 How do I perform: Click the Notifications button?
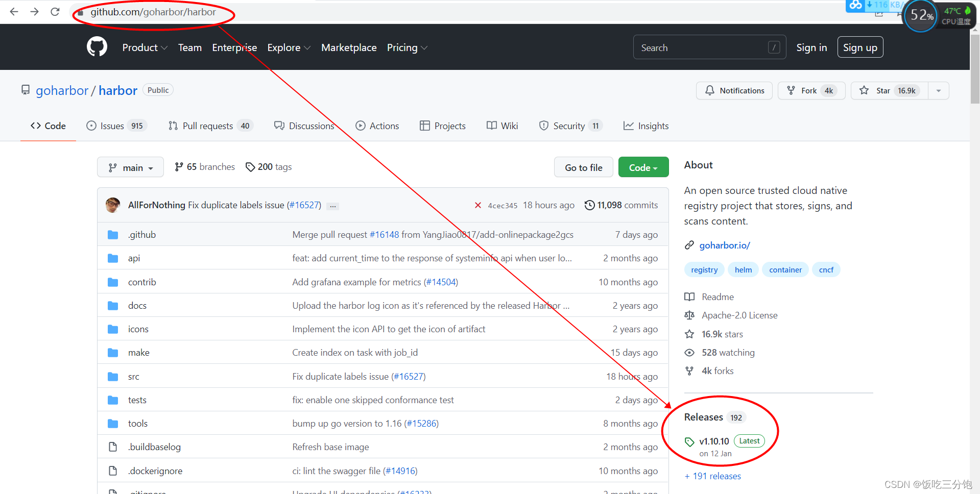point(734,91)
